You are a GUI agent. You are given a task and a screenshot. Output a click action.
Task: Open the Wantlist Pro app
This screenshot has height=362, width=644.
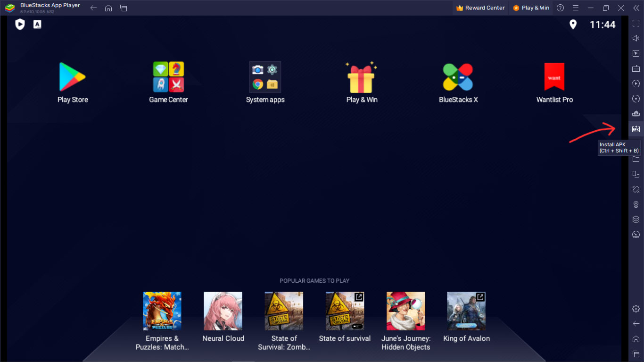554,77
